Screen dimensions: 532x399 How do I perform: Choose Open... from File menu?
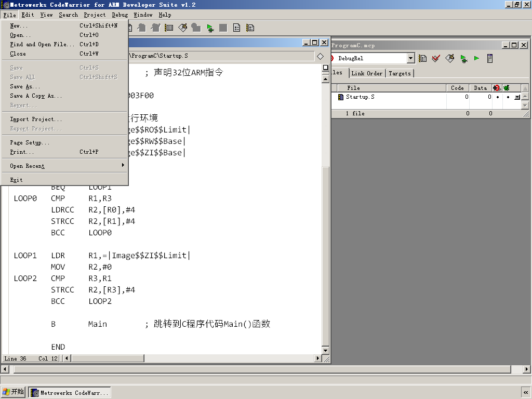(x=64, y=35)
